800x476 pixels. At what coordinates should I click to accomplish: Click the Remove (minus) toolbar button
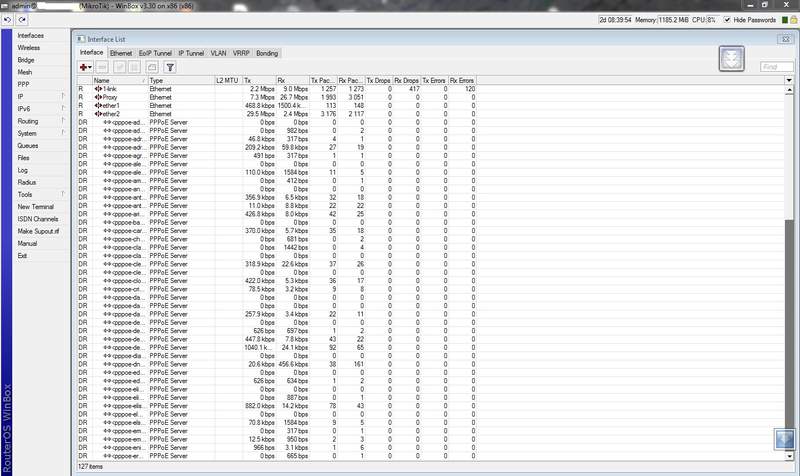point(102,67)
